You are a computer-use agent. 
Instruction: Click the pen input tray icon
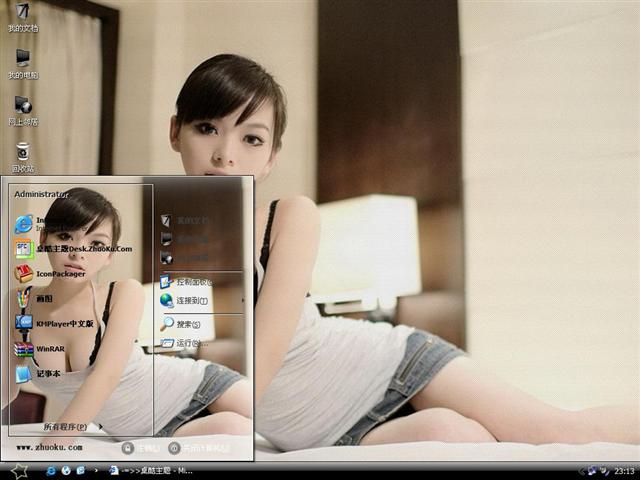[x=604, y=471]
